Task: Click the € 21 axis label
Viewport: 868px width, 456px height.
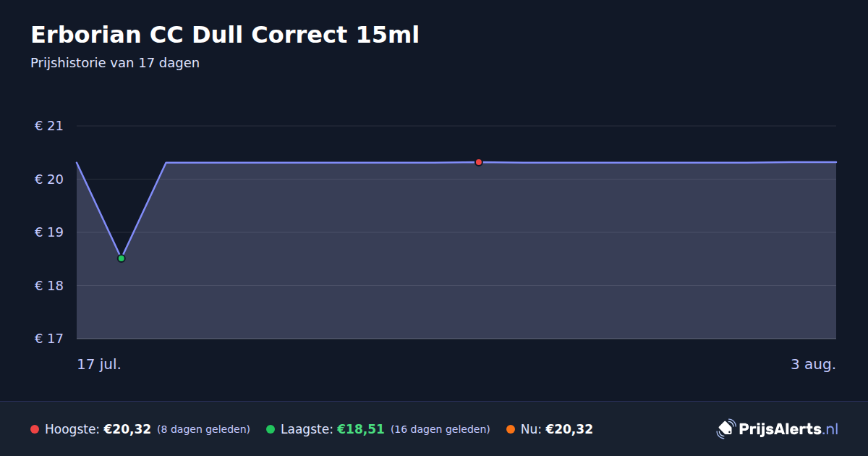Action: point(49,126)
